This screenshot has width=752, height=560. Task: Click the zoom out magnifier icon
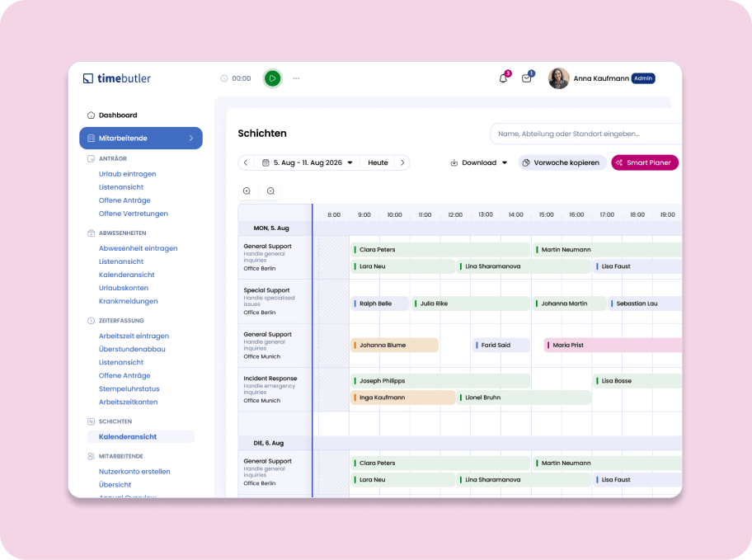click(270, 191)
